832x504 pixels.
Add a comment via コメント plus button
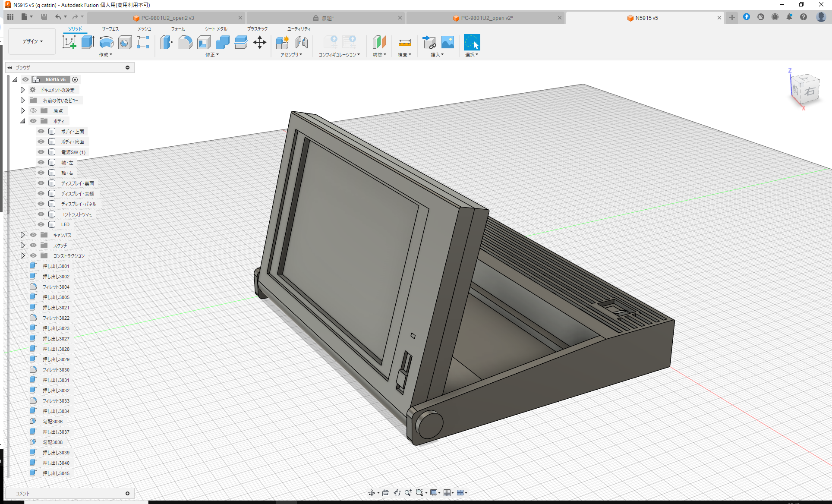coord(128,493)
